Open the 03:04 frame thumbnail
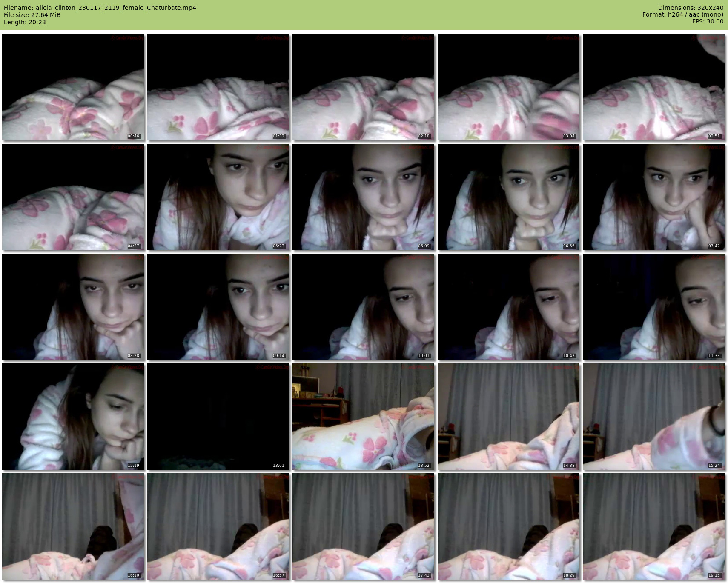Screen dimensions: 728x583 coord(508,87)
